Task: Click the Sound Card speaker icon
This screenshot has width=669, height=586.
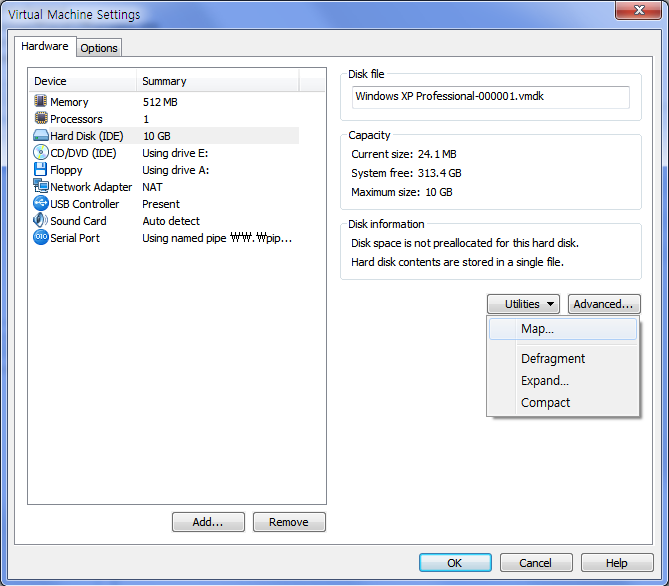Action: pyautogui.click(x=41, y=220)
